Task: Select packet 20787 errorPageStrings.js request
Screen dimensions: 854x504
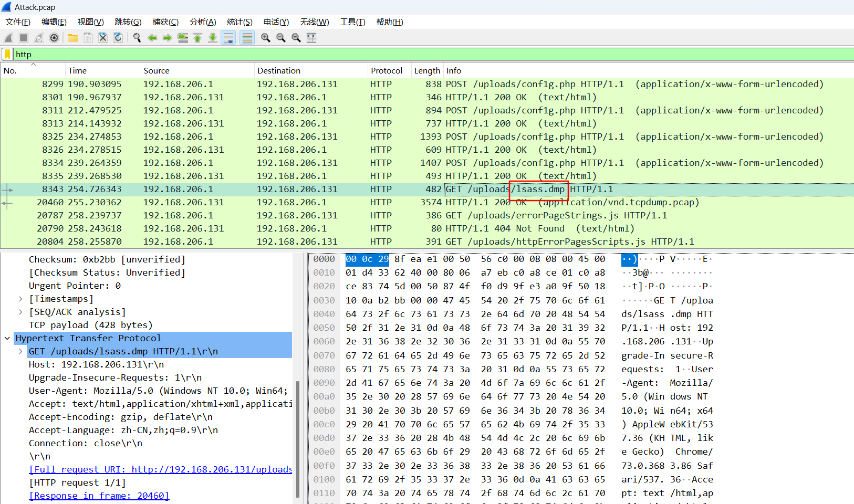Action: 427,215
